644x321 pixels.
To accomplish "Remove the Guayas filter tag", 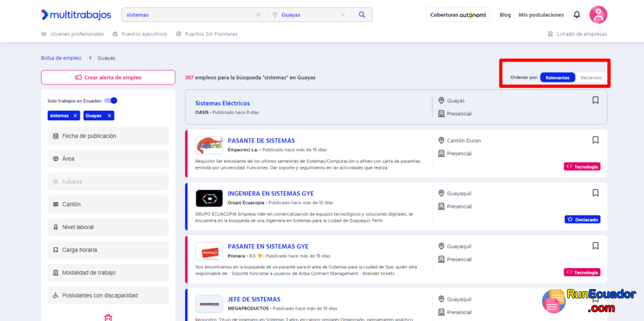I will tap(109, 116).
